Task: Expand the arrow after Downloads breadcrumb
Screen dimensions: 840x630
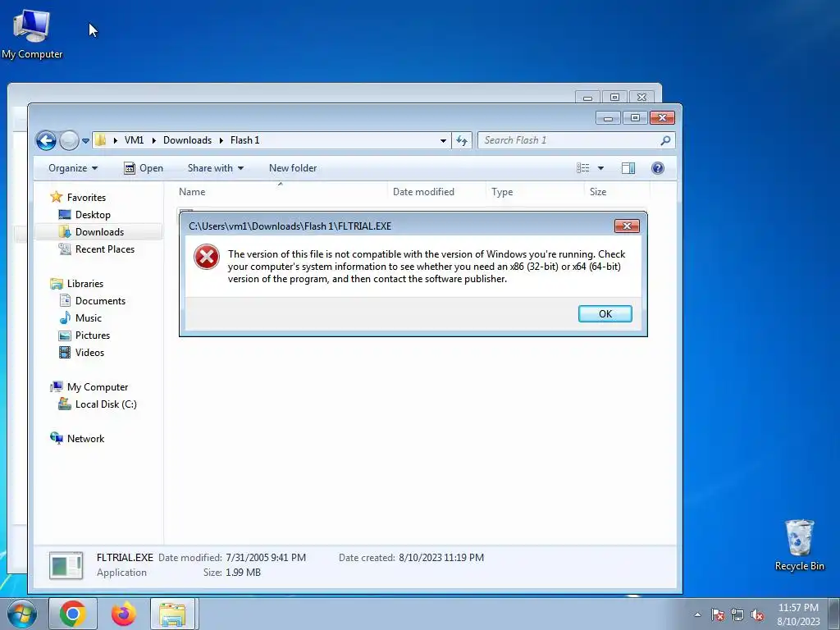Action: (x=221, y=140)
